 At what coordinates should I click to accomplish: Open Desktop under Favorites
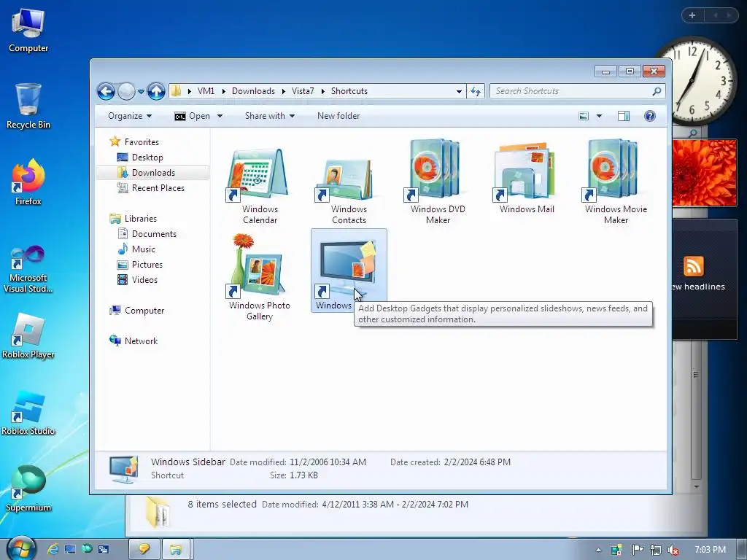[x=147, y=157]
